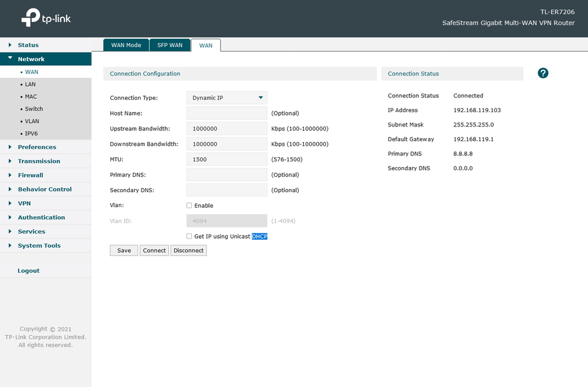Expand the VPN menu section
Viewport: 588px width, 387px height.
point(46,203)
